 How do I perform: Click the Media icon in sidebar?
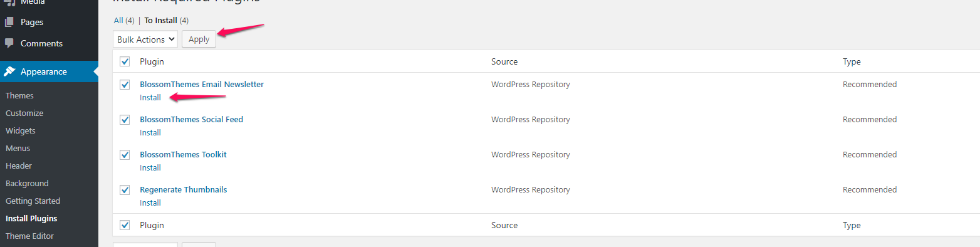pos(9,3)
